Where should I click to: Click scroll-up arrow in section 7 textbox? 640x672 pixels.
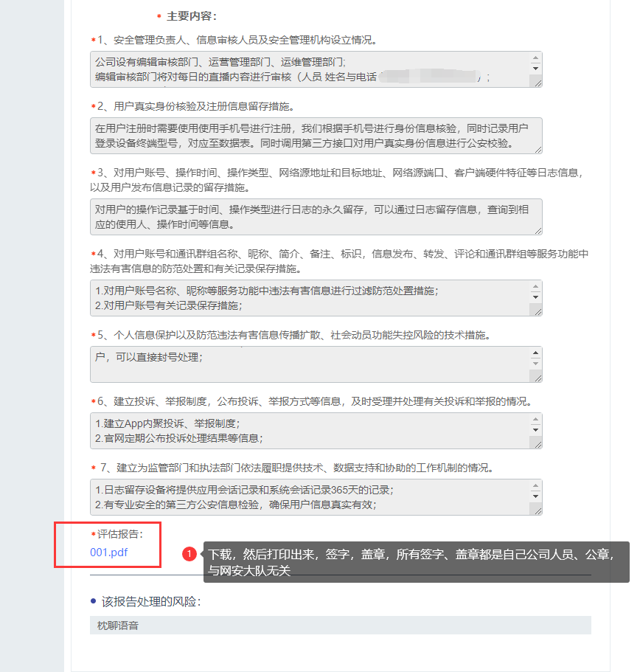pos(536,485)
